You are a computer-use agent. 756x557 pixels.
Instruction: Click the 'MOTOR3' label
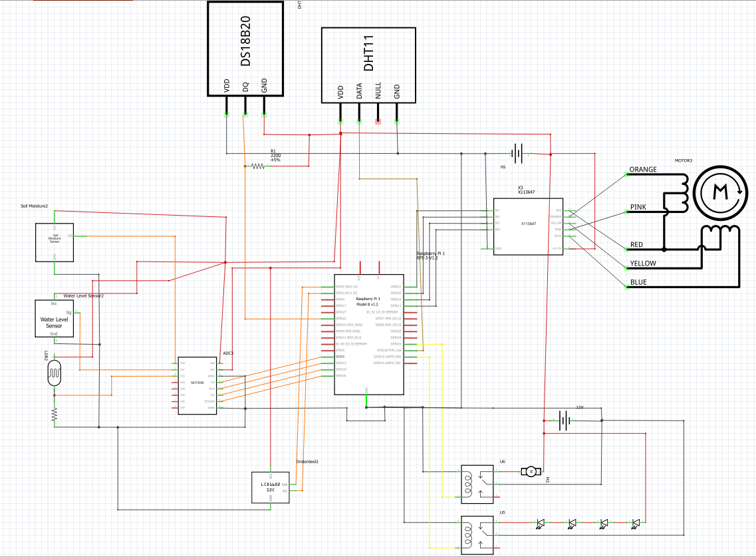684,161
